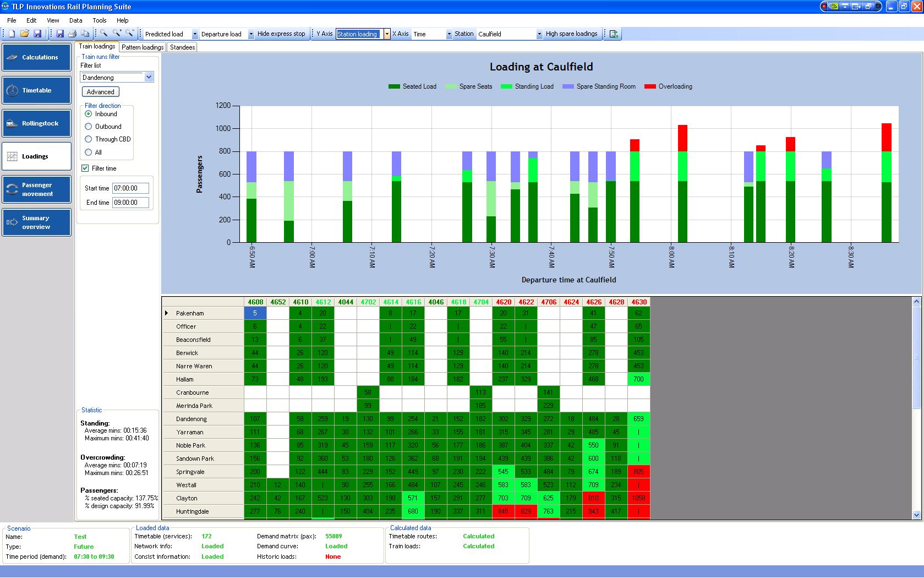Click the Hide express stop button
Image resolution: width=924 pixels, height=578 pixels.
(x=281, y=34)
